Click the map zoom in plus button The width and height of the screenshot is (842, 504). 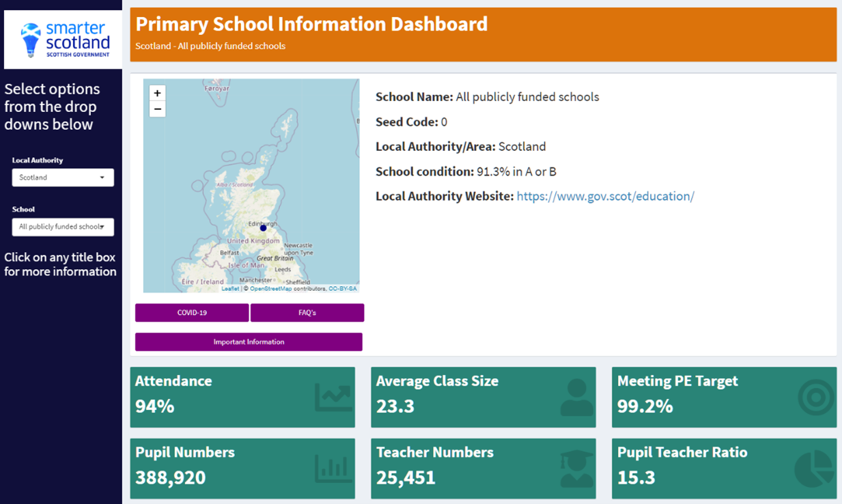(x=157, y=94)
